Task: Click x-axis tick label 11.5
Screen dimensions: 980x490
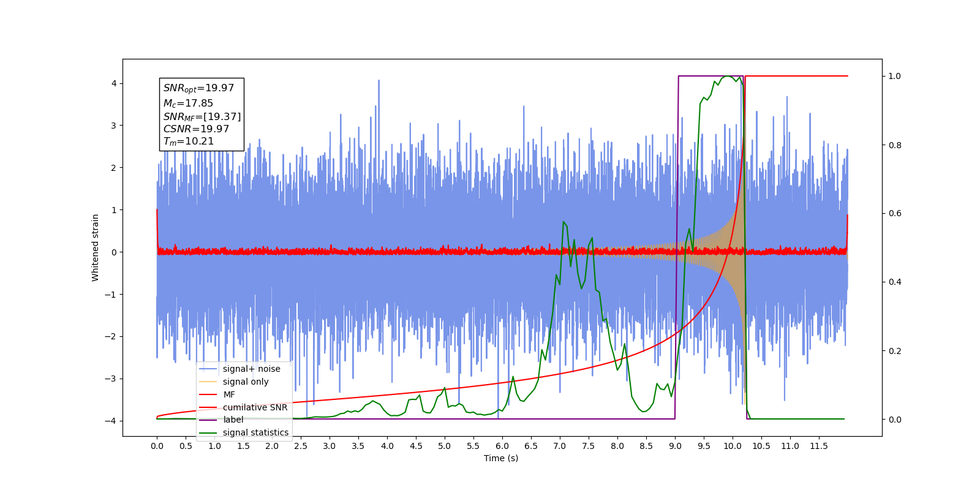Action: [819, 446]
